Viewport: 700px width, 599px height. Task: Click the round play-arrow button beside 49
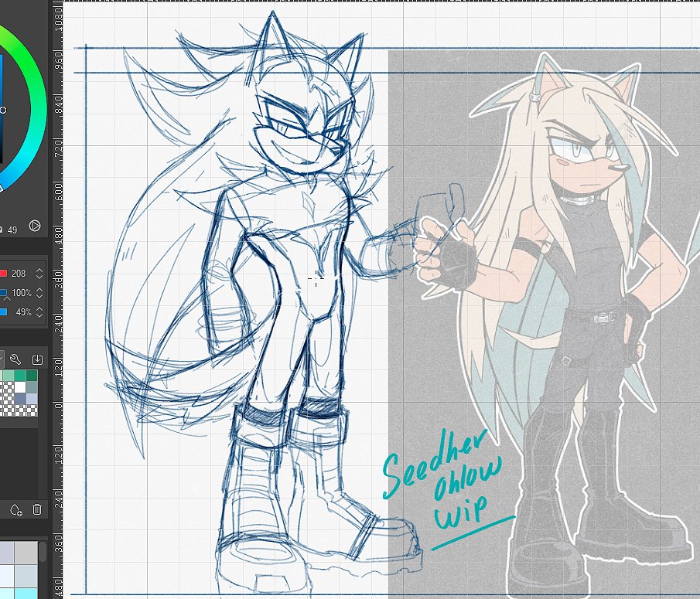[35, 226]
